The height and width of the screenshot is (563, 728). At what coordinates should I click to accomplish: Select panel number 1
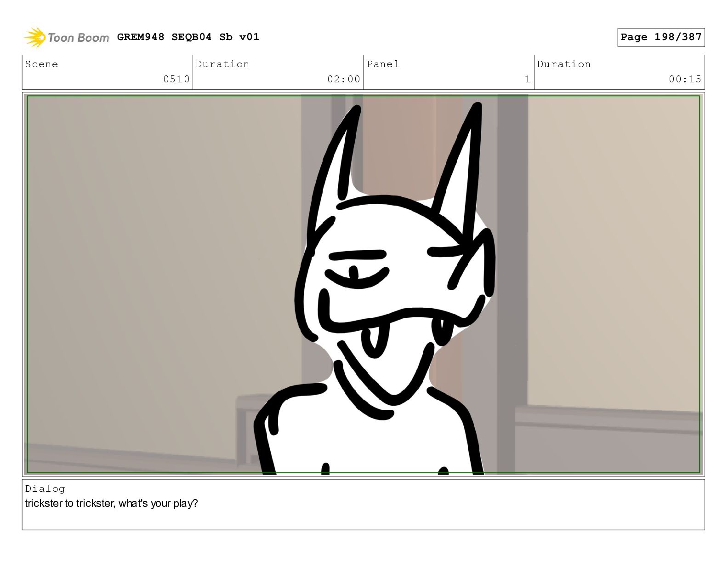point(528,79)
